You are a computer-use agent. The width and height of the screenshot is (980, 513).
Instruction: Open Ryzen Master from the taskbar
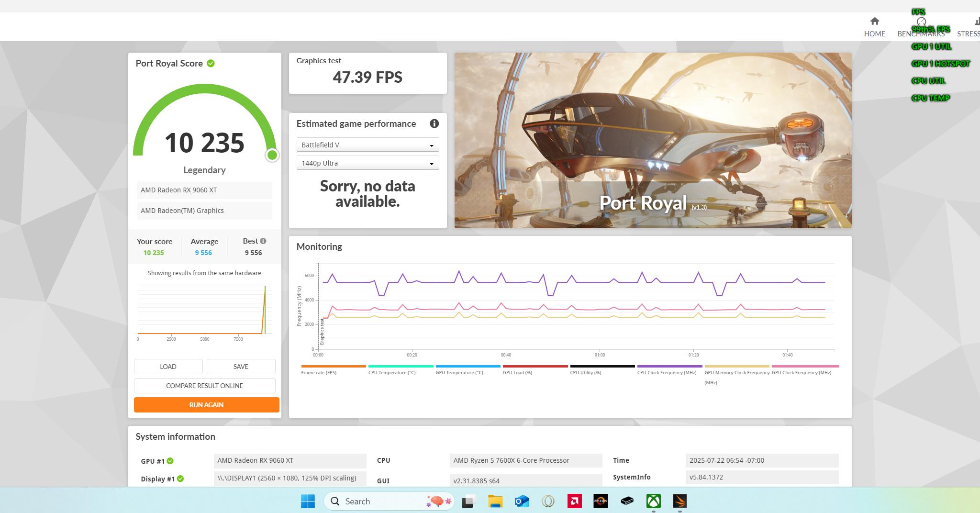601,501
